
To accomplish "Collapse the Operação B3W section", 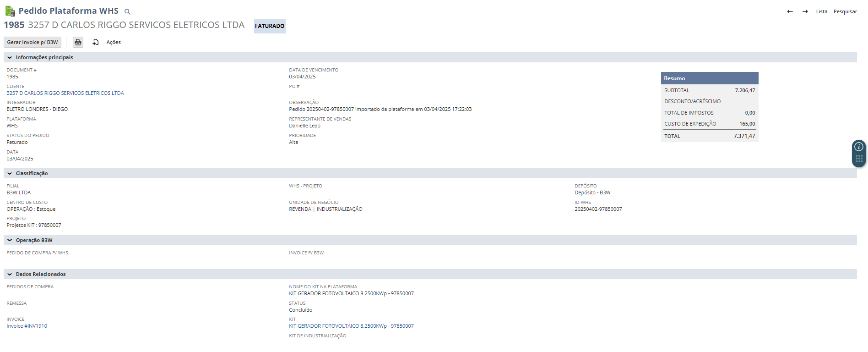I will point(10,241).
